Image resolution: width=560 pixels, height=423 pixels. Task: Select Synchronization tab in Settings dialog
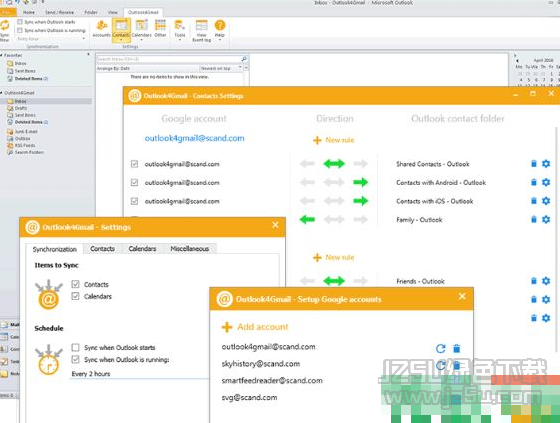click(55, 249)
